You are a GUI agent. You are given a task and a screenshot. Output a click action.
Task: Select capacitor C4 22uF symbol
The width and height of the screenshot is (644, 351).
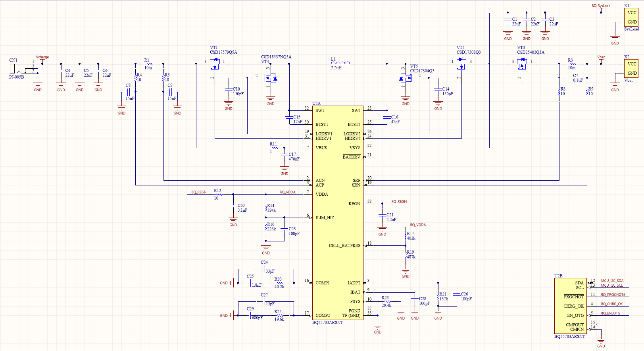pos(61,71)
